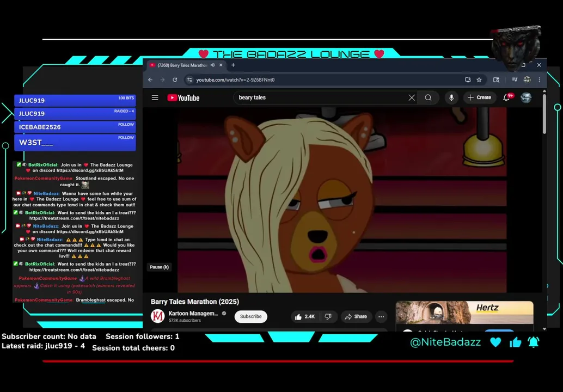This screenshot has height=392, width=563.
Task: Go to YouTube home logo
Action: click(183, 97)
